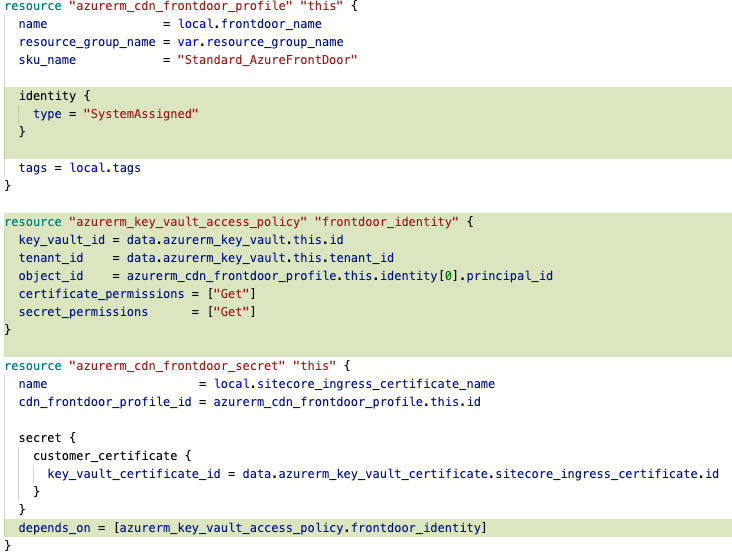Click var.resource_group_name value
The height and width of the screenshot is (557, 732).
[260, 42]
